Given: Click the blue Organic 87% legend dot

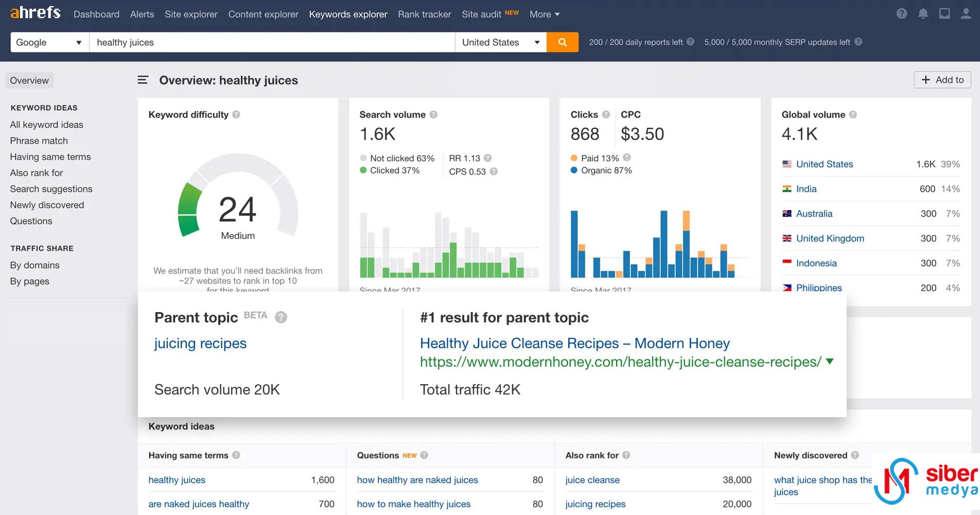Looking at the screenshot, I should point(574,170).
